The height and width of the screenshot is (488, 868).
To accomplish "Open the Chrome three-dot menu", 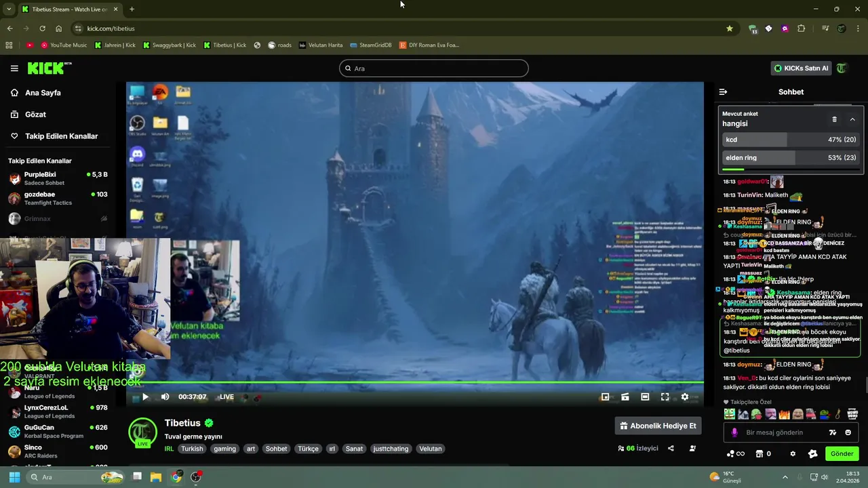I will pyautogui.click(x=859, y=28).
